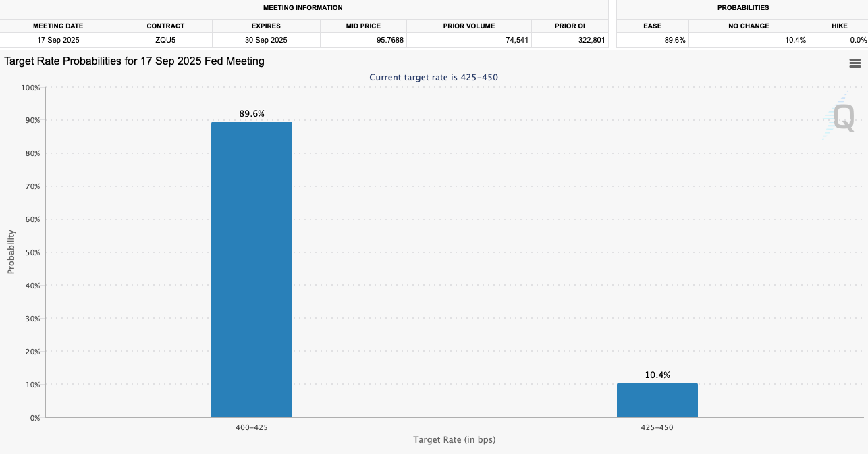Click the MID PRICE column header
868x455 pixels.
(x=363, y=26)
